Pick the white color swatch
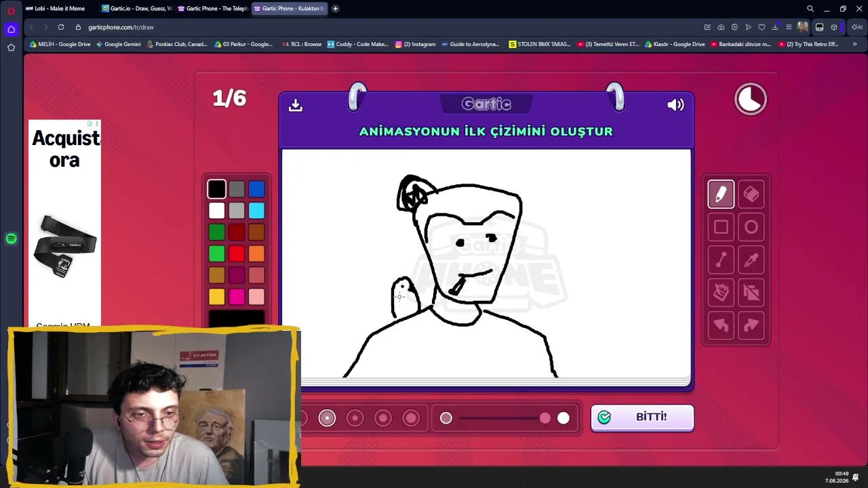This screenshot has width=868, height=488. [x=216, y=211]
